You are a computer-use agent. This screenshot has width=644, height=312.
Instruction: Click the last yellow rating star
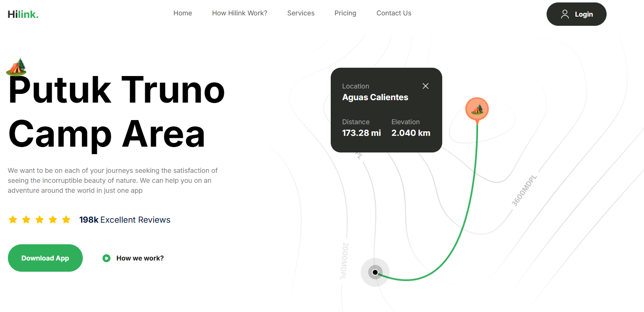point(66,219)
